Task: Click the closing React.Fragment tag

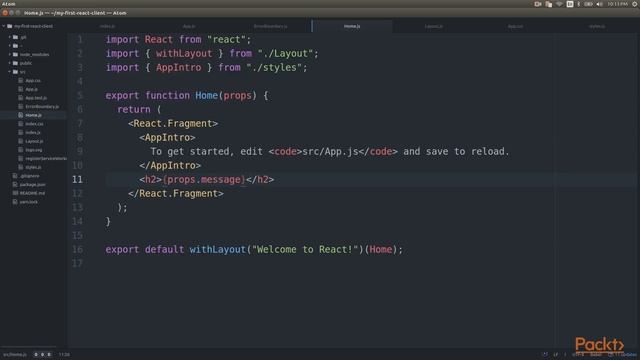Action: coord(176,193)
